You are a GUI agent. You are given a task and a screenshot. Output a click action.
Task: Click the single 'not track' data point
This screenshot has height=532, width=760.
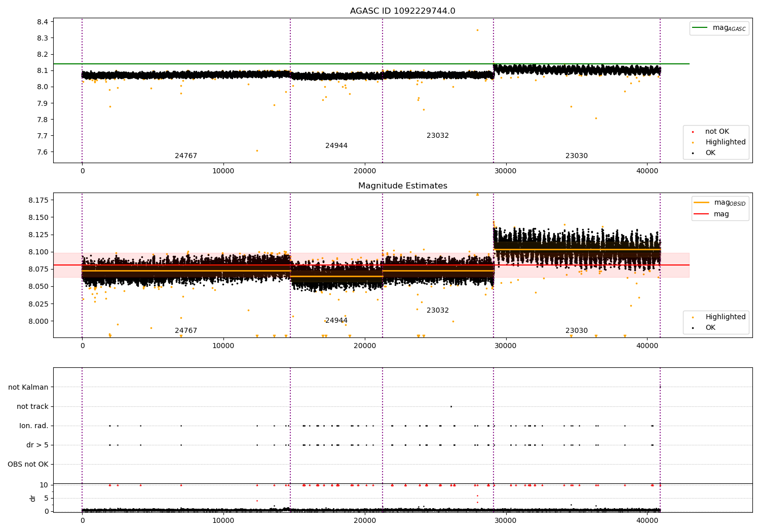451,406
